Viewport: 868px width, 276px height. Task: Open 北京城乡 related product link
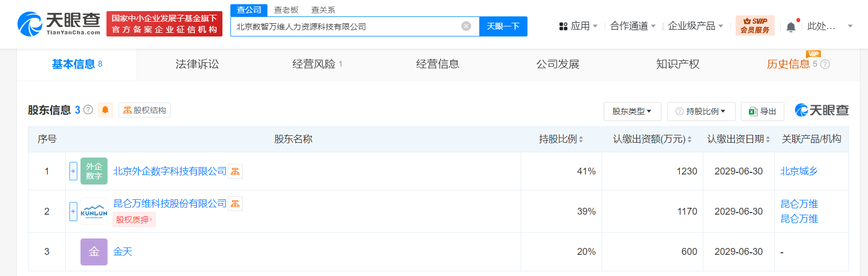(x=799, y=171)
